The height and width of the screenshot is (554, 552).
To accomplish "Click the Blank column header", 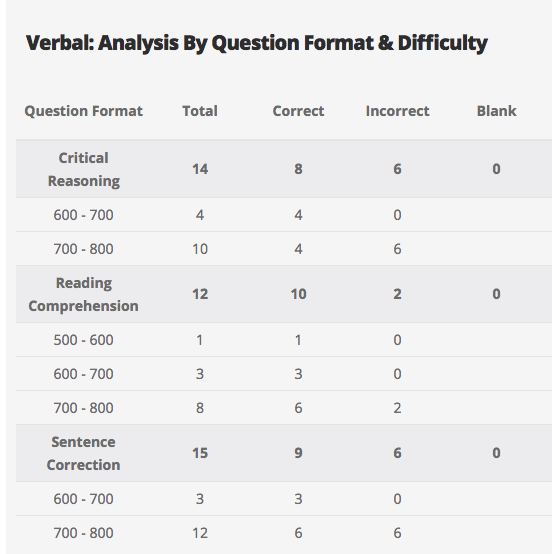I will click(497, 111).
